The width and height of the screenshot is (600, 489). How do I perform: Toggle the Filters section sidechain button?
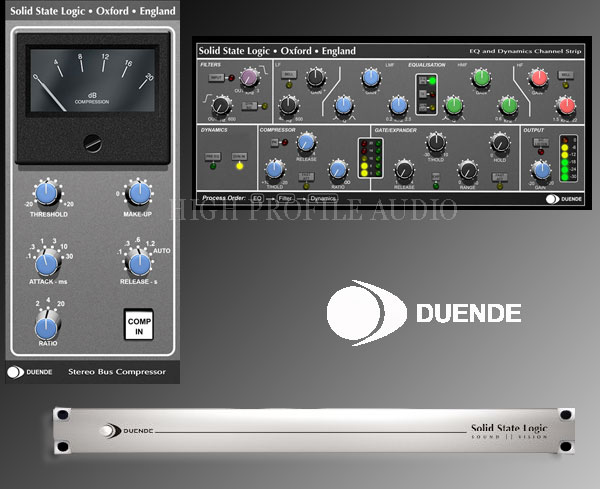tap(249, 106)
